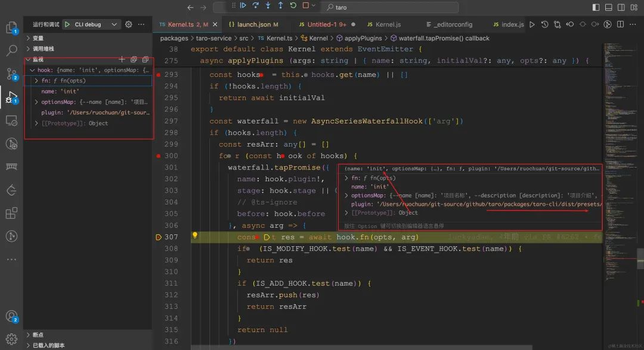The width and height of the screenshot is (644, 350).
Task: Open timeline history icon in editor toolbar
Action: click(544, 24)
